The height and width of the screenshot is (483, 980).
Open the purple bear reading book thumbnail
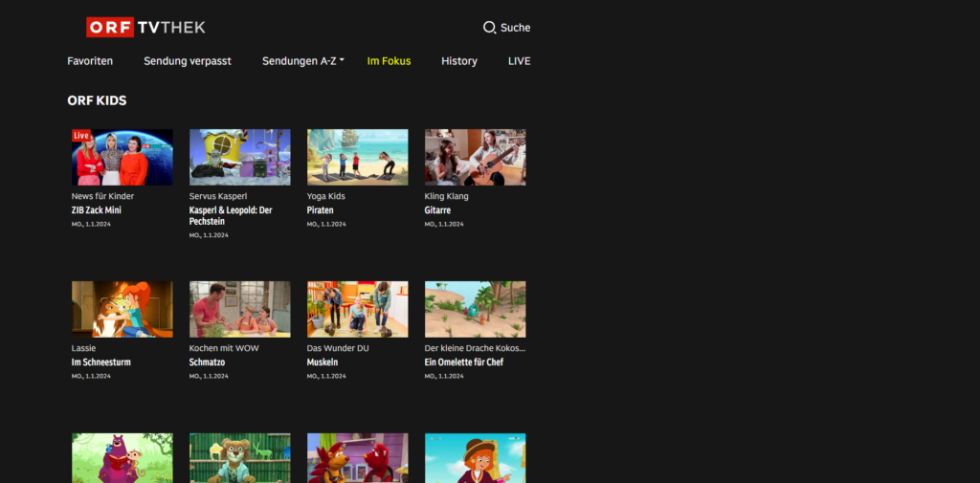click(x=122, y=458)
